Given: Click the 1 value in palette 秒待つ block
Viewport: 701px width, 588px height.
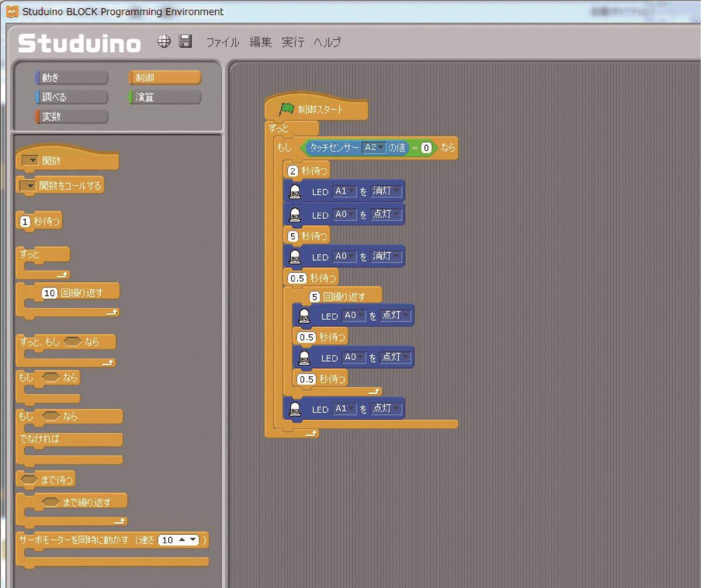Looking at the screenshot, I should (25, 222).
